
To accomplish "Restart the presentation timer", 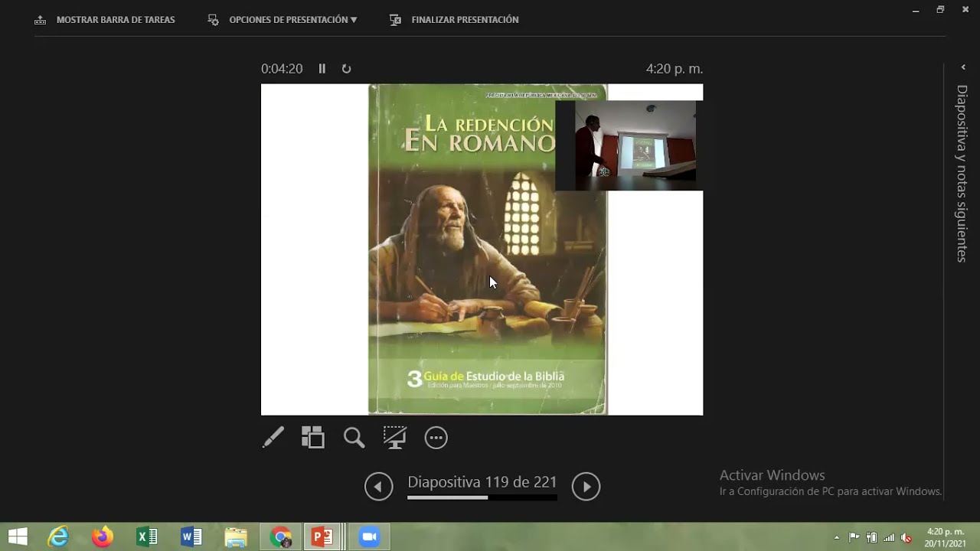I will (346, 69).
